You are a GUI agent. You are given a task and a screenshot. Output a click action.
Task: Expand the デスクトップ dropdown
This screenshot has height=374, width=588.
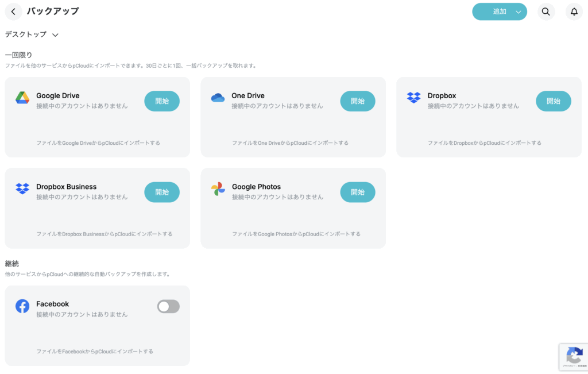[x=32, y=34]
